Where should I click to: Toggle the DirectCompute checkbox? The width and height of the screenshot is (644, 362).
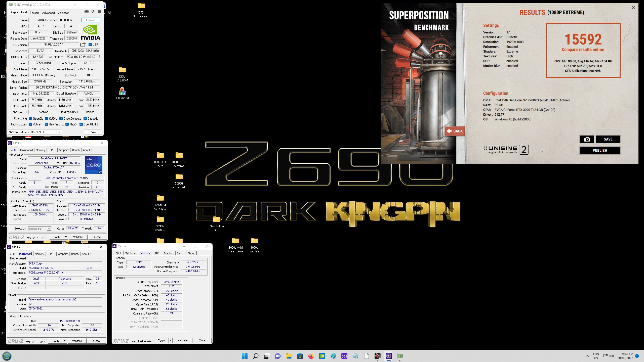click(x=61, y=119)
